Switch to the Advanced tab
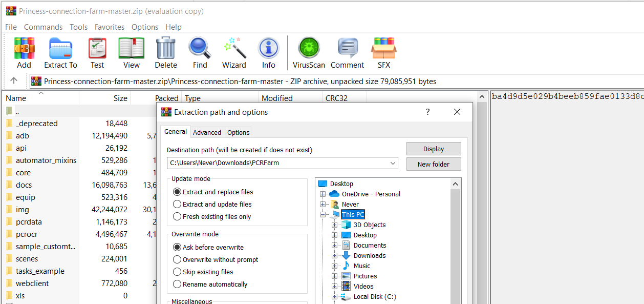644x304 pixels. click(x=207, y=132)
